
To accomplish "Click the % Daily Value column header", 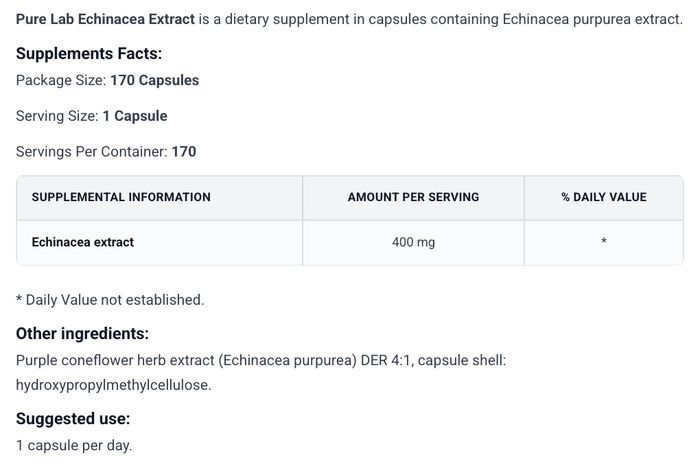I will [x=603, y=197].
